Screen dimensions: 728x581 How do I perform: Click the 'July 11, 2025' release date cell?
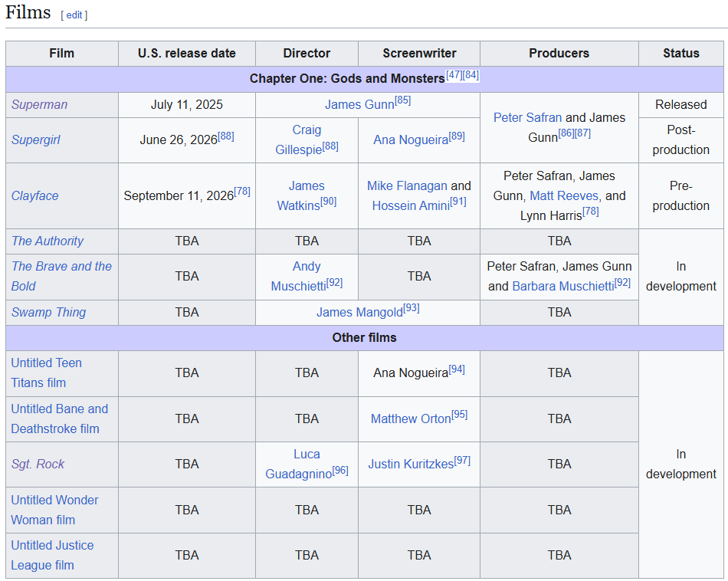187,104
